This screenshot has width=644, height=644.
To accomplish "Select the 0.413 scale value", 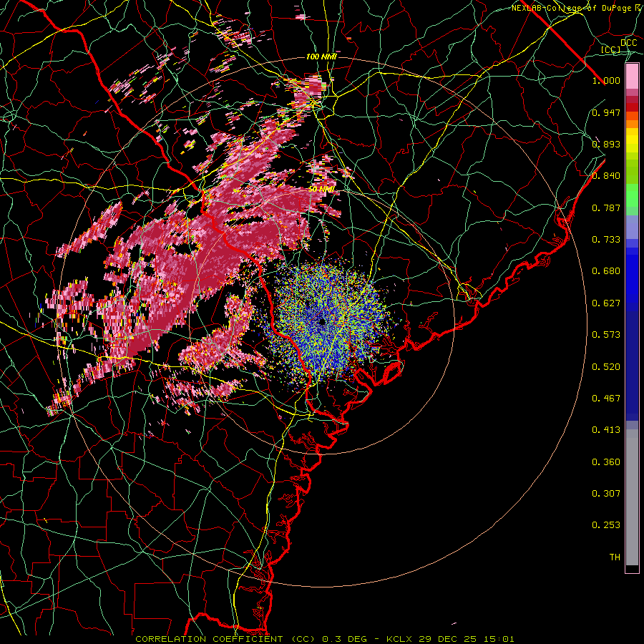I will tap(606, 430).
